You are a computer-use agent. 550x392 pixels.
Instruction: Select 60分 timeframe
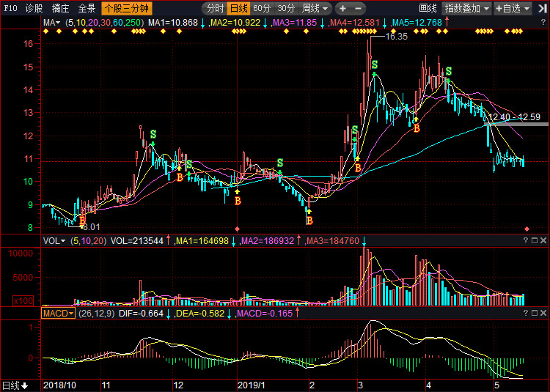[262, 9]
